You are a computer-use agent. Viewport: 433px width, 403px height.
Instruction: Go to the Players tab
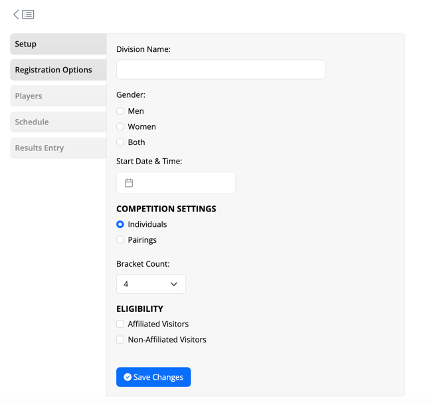(58, 96)
